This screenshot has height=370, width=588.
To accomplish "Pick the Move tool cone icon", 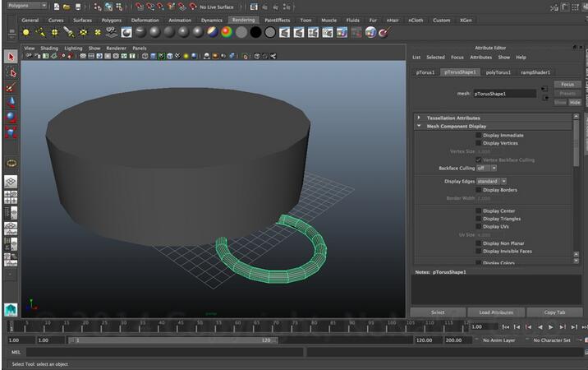I will click(11, 102).
